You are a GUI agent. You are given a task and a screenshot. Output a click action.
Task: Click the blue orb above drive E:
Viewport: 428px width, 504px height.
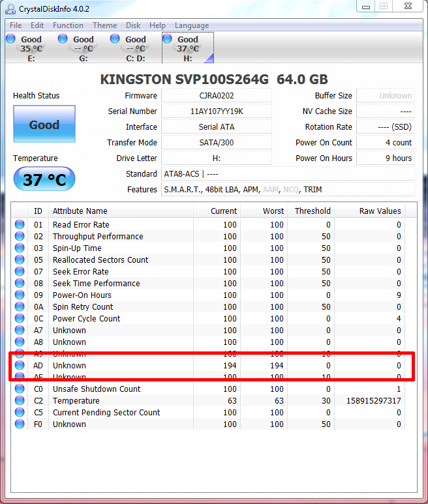10,38
